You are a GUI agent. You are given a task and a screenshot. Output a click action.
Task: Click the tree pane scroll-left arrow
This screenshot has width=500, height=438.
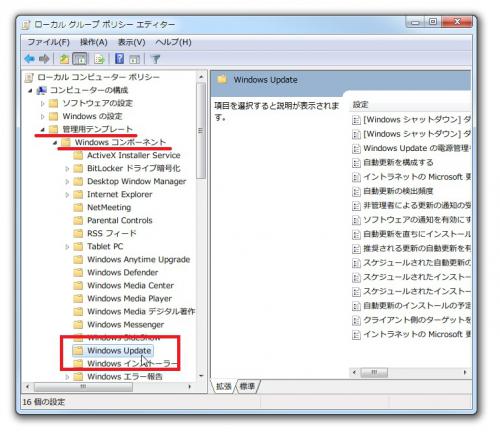27,387
